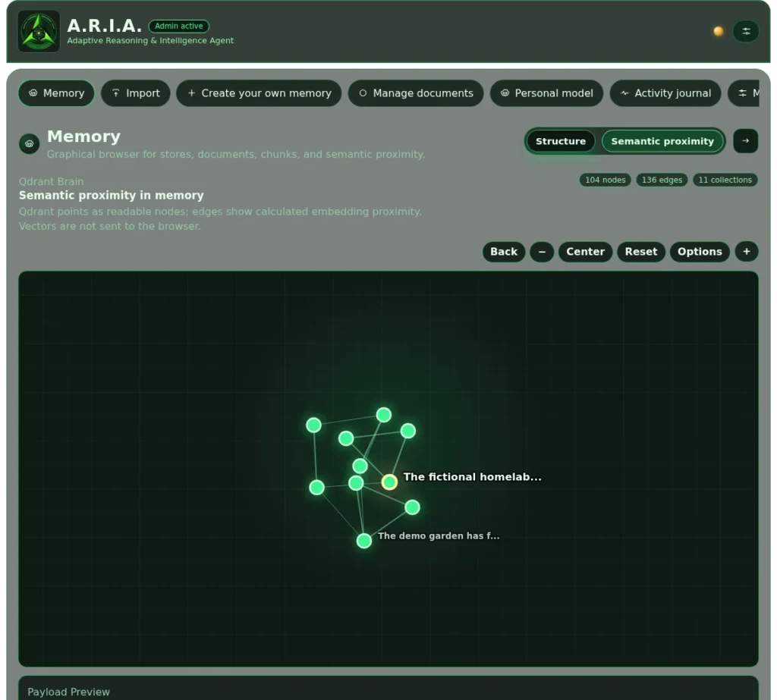Image resolution: width=777 pixels, height=700 pixels.
Task: Open the settings sliders icon in header
Action: point(746,32)
